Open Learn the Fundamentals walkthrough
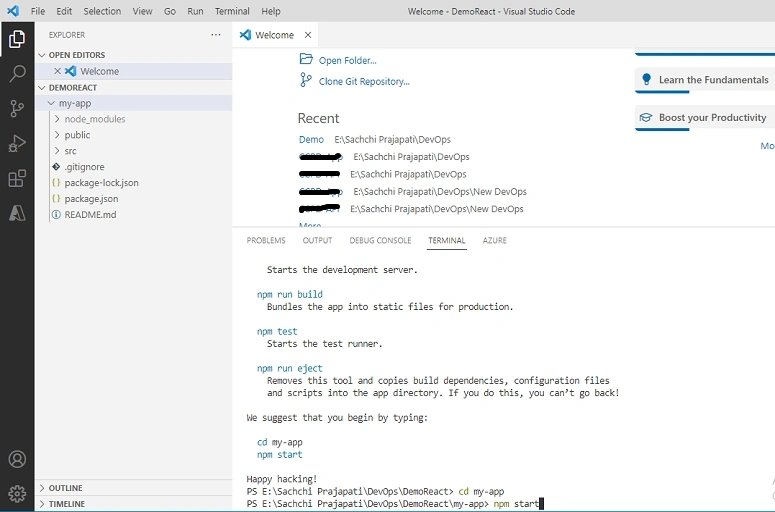The image size is (775, 512). [705, 80]
